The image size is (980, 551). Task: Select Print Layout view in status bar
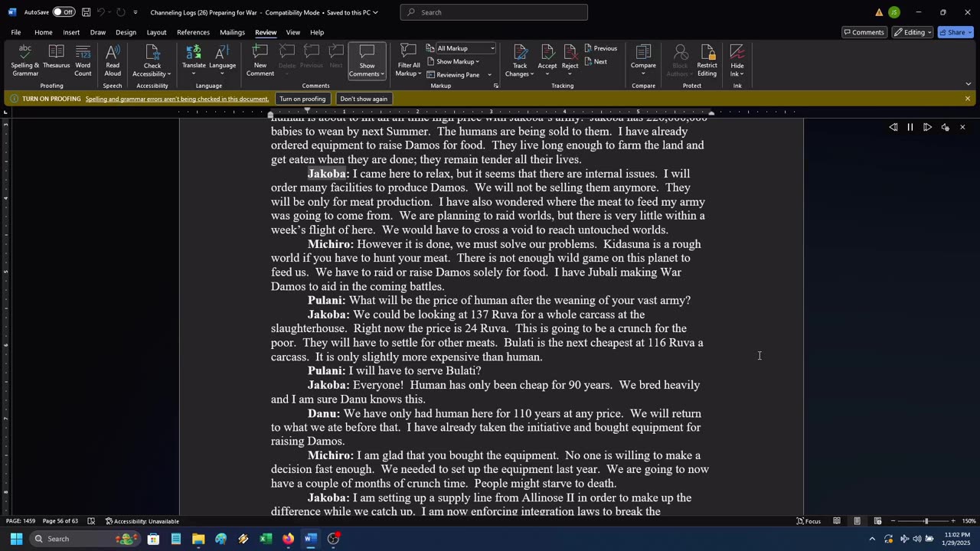(x=857, y=521)
